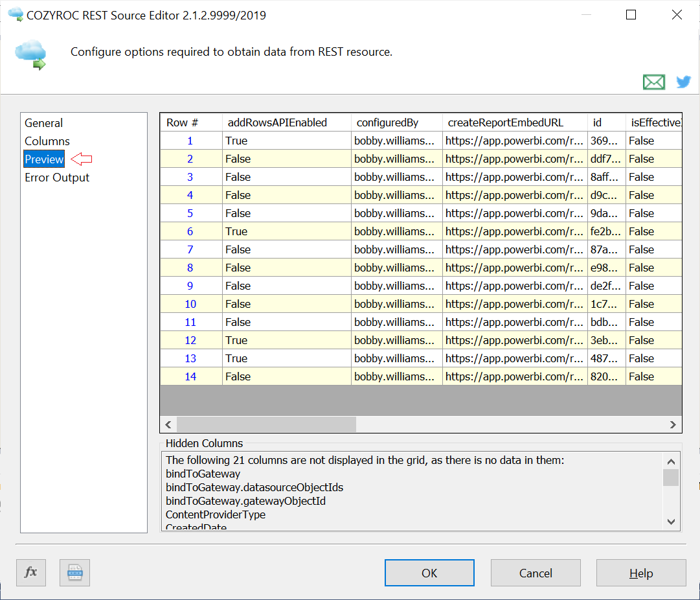The height and width of the screenshot is (600, 700).
Task: Click the isEffective column header
Action: click(653, 122)
